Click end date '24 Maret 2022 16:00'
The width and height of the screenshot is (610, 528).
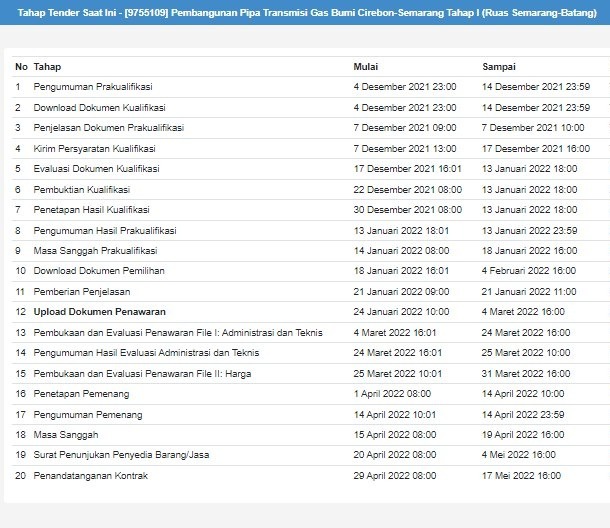tap(526, 333)
